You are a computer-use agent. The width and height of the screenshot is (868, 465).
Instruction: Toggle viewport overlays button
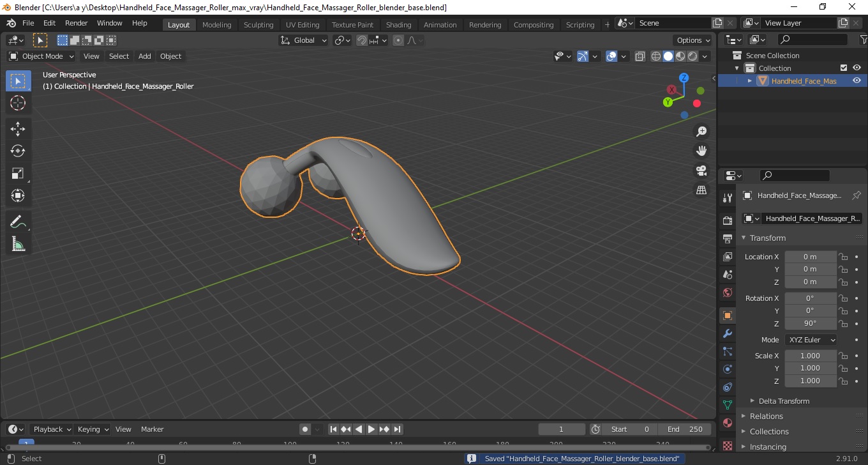tap(611, 56)
